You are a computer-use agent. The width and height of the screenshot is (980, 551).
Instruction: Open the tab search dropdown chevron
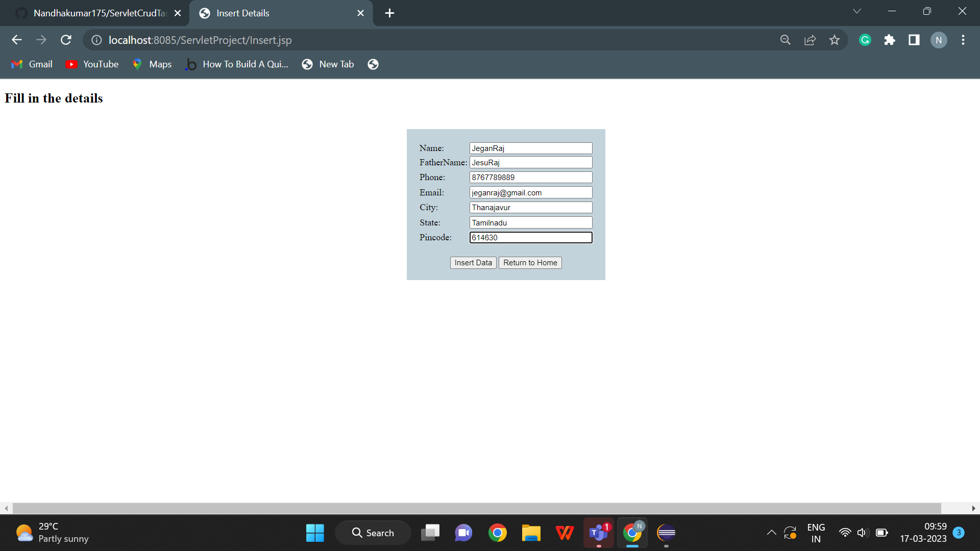[857, 11]
